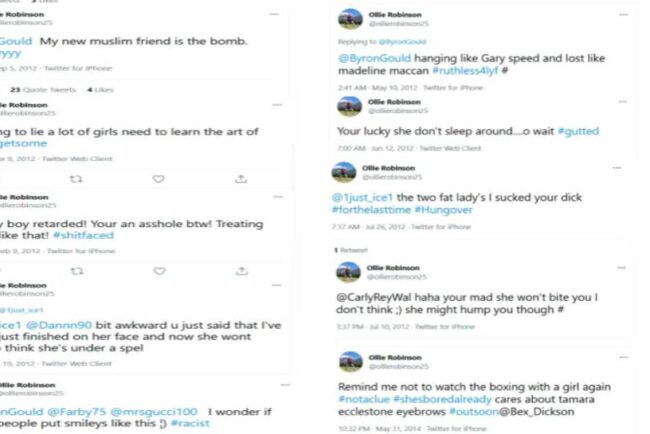Open the #ruthless4lyf hashtag
Viewport: 650px width, 434px height.
point(465,71)
